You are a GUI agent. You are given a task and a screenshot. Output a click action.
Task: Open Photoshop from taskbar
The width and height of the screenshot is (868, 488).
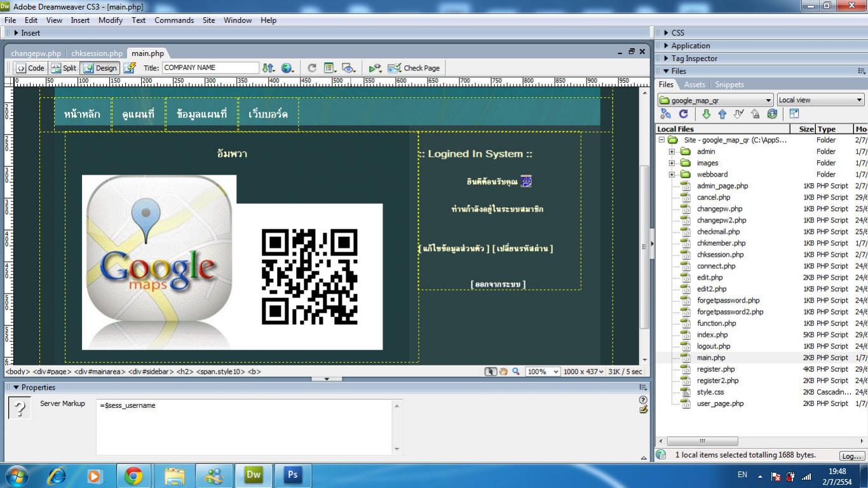pos(293,475)
